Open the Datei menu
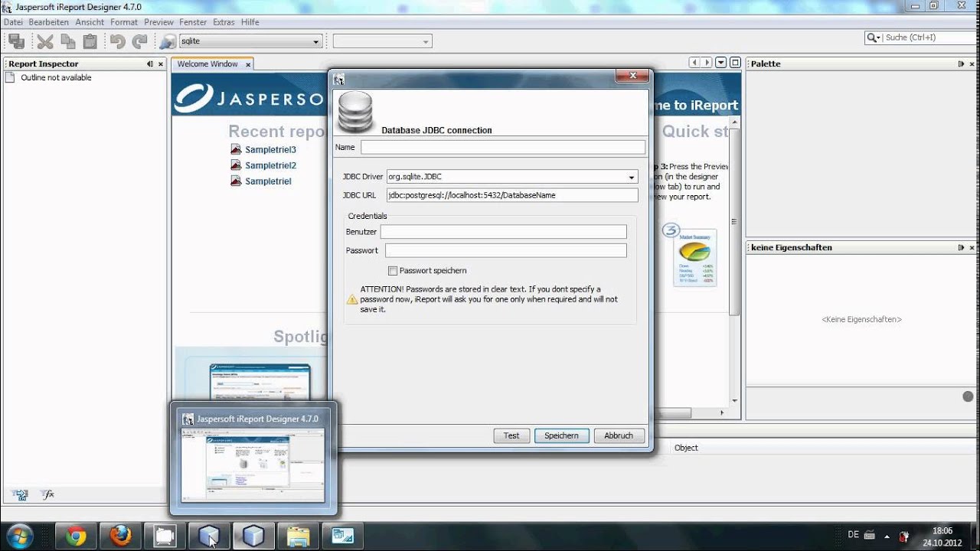Image resolution: width=980 pixels, height=551 pixels. (x=13, y=22)
